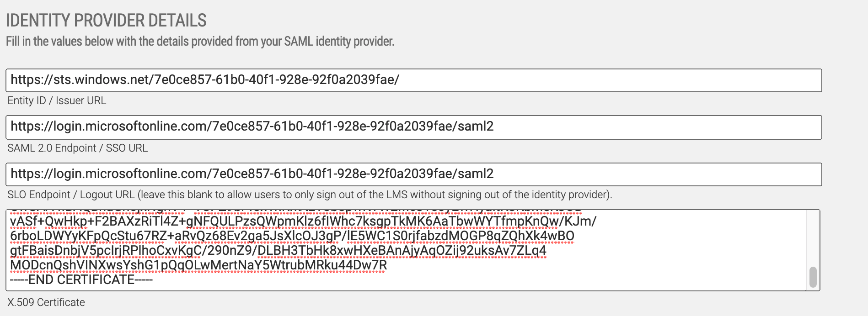
Task: Click the certificate line starting with vASf+QwHkp
Action: tap(303, 221)
